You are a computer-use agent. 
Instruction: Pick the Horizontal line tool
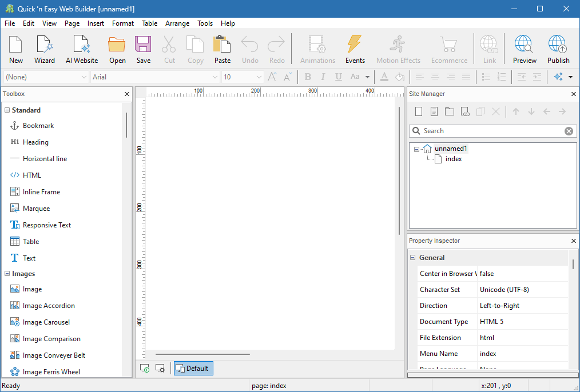(x=39, y=159)
